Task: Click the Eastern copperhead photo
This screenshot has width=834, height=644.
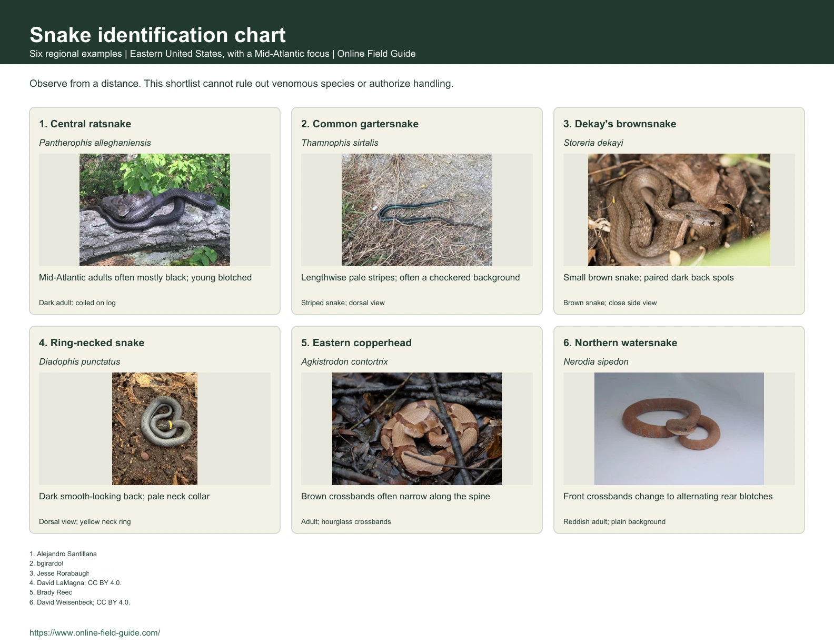Action: (417, 429)
